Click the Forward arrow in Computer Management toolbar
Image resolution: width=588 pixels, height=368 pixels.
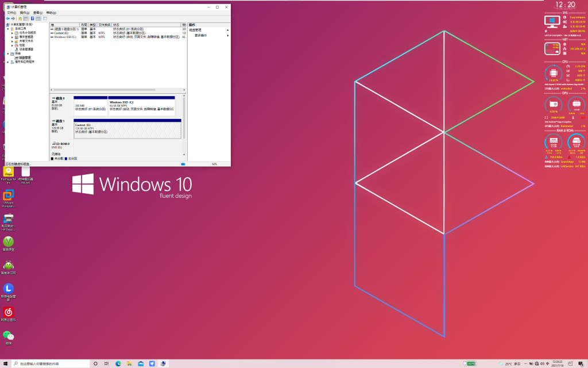[13, 18]
